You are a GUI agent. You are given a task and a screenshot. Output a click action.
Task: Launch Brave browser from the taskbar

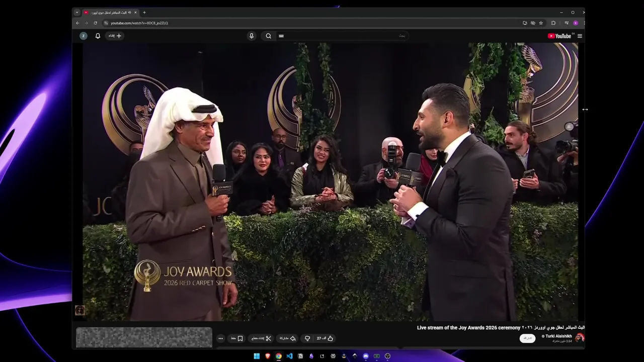[268, 356]
